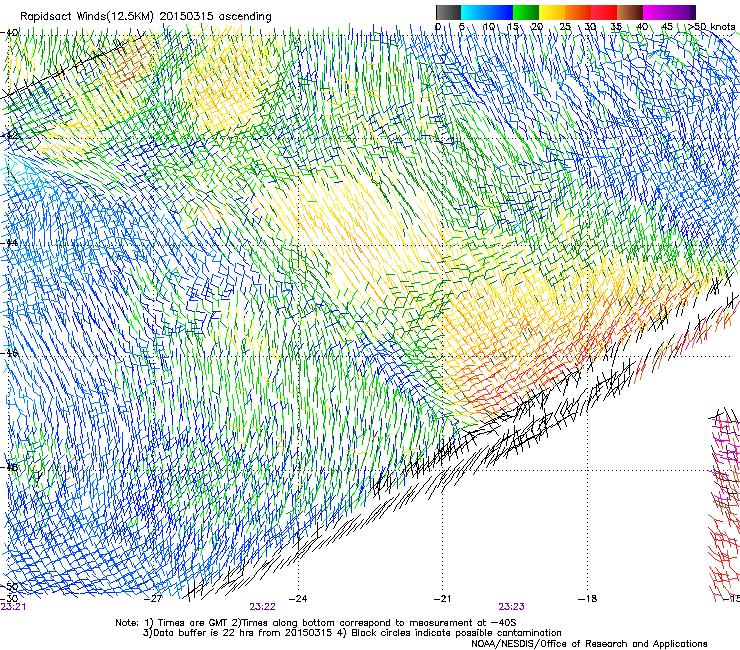Click the purple time stamp '23:21'
Screen dimensions: 740x650
[x=13, y=607]
